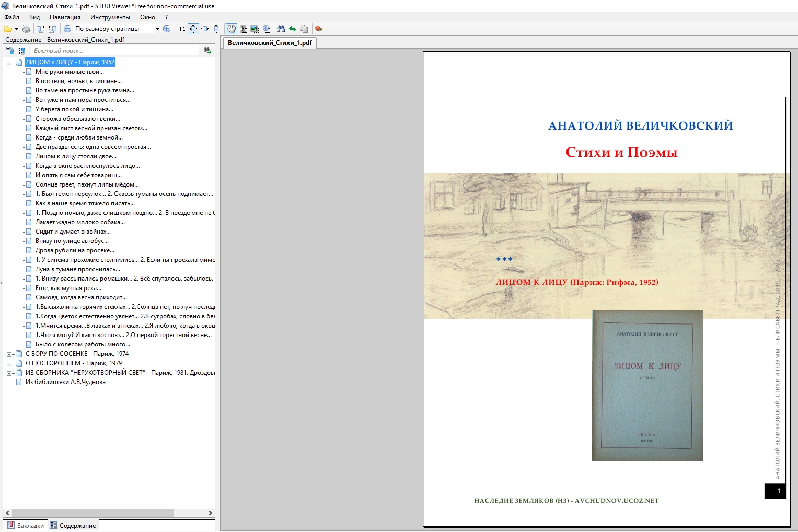Expand all contents tree items
Screen dimensions: 798x532
pos(10,51)
